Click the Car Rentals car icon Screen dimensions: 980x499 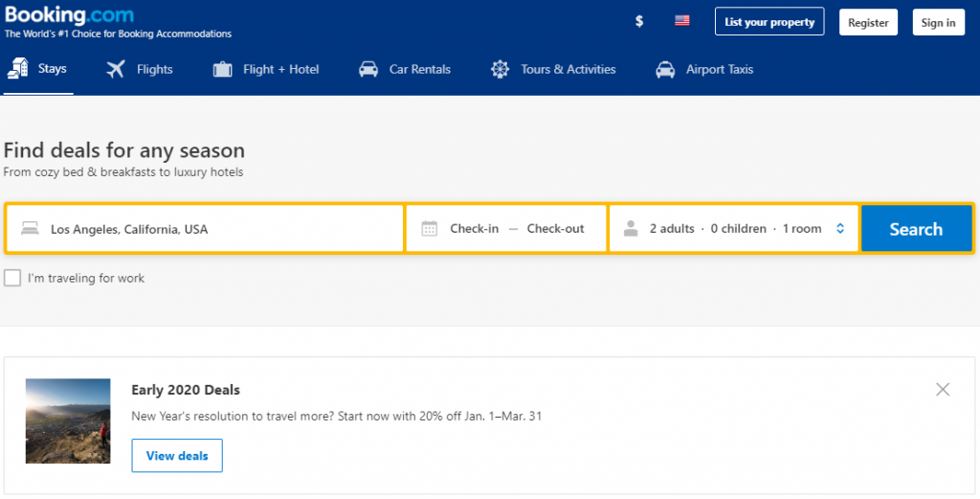(x=368, y=69)
